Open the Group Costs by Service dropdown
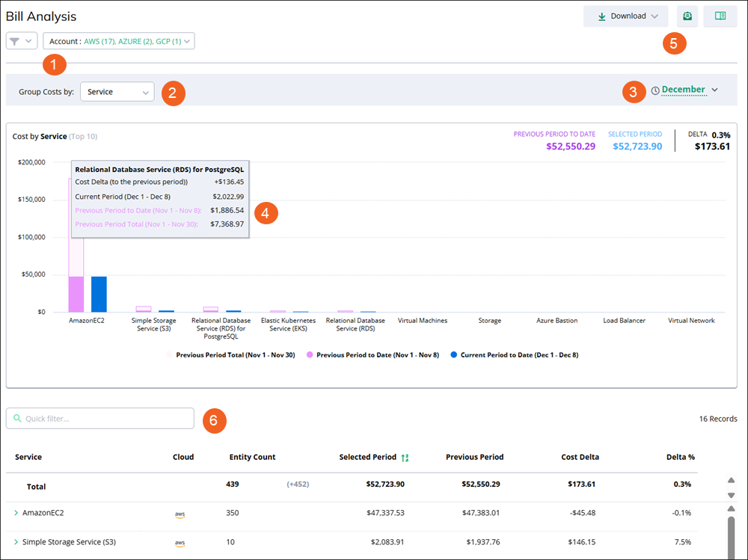Screen dimensions: 748x560 [117, 92]
